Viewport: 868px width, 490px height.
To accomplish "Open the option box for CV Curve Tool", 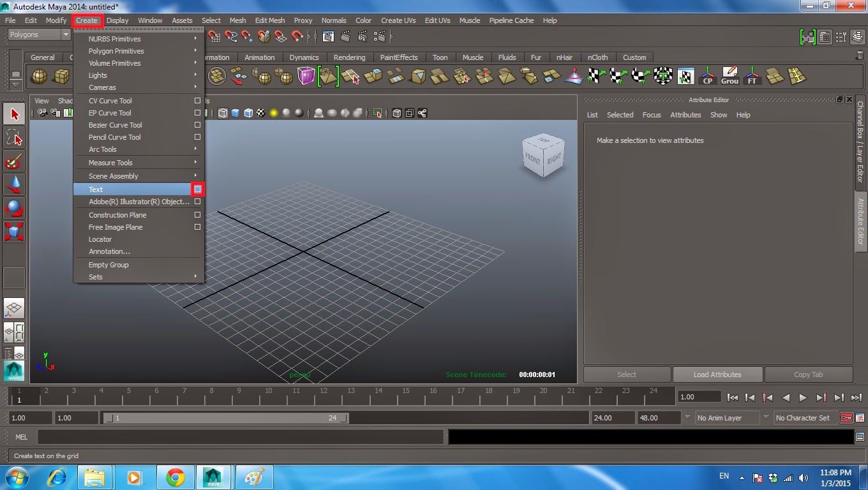I will click(197, 101).
